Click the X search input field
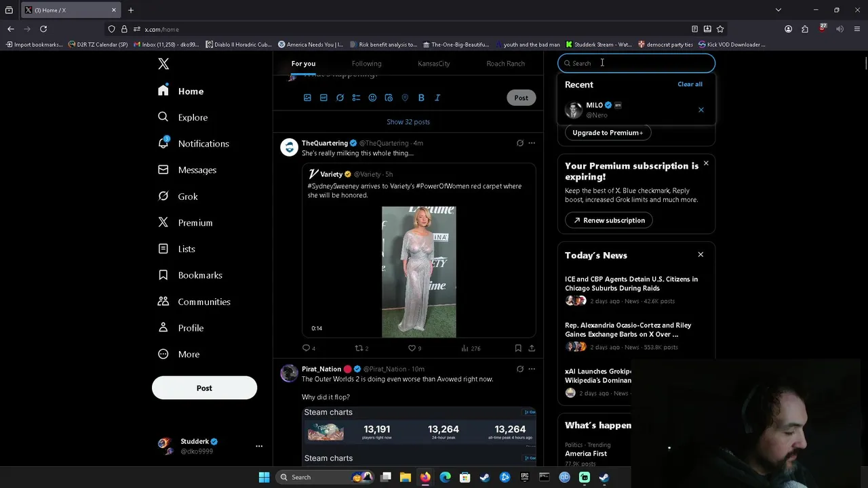 point(636,63)
